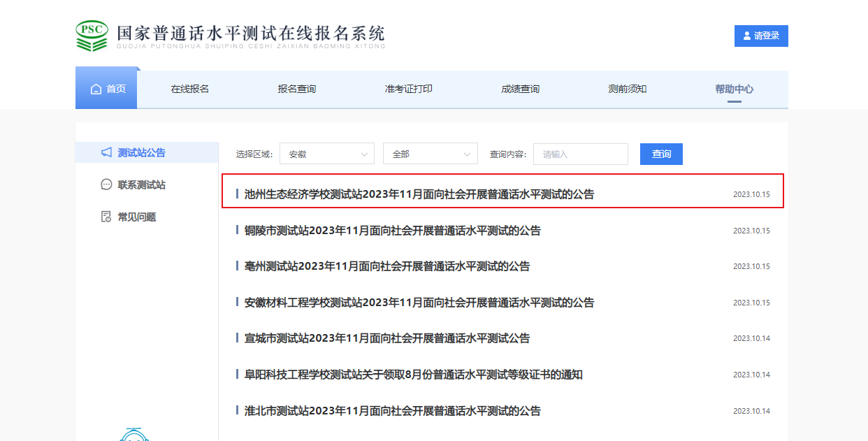The width and height of the screenshot is (868, 441).
Task: Expand the 安徽 region dropdown
Action: (x=326, y=154)
